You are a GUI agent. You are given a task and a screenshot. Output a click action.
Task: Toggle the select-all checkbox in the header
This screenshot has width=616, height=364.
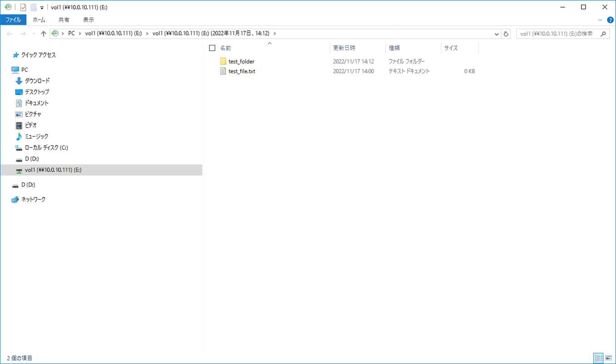pyautogui.click(x=212, y=48)
